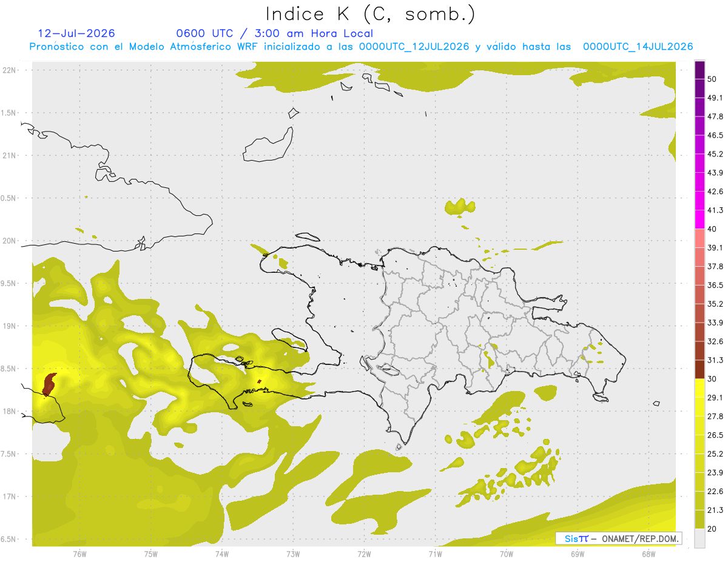
Task: Click the legend value '26.5'
Action: click(715, 435)
